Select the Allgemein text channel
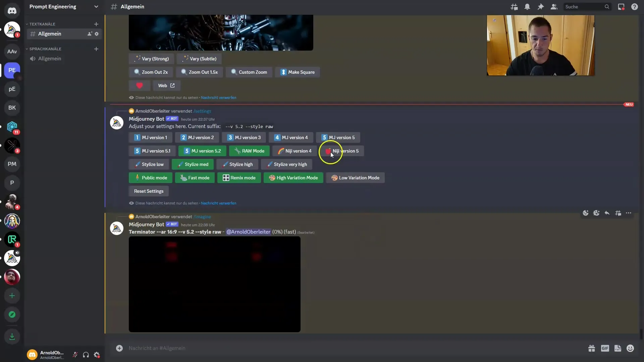This screenshot has height=362, width=644. [50, 34]
